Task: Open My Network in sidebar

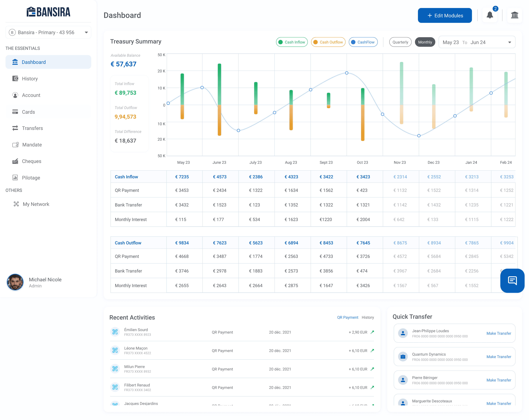Action: [48, 204]
